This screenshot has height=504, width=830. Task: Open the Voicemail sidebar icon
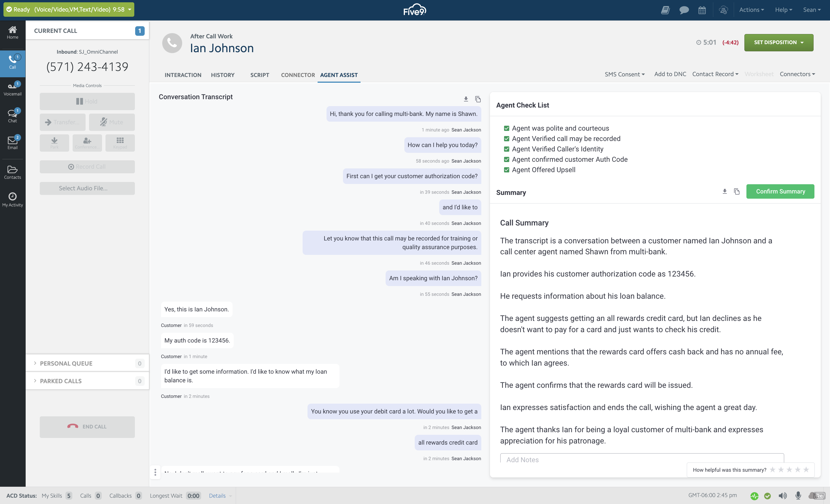[x=12, y=89]
